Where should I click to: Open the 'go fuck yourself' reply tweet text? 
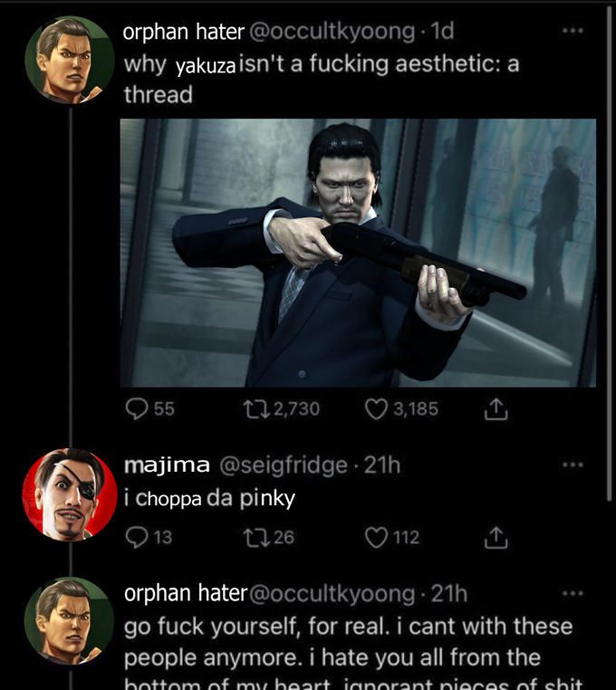[x=349, y=641]
